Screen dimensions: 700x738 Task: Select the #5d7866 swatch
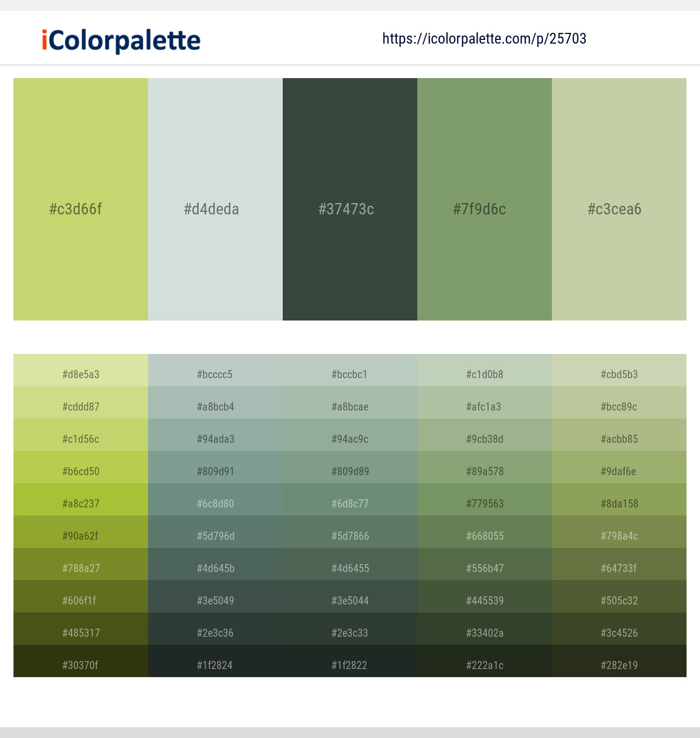coord(350,536)
